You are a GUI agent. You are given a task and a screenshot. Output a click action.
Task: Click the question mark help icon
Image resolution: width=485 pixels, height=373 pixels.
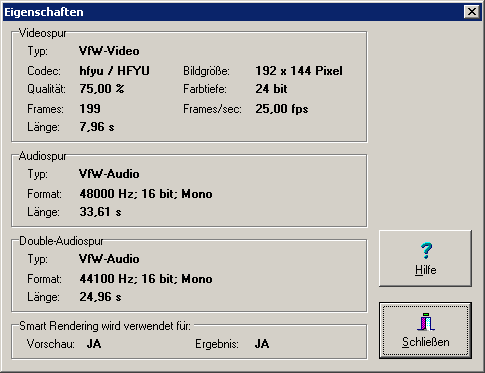(x=426, y=251)
